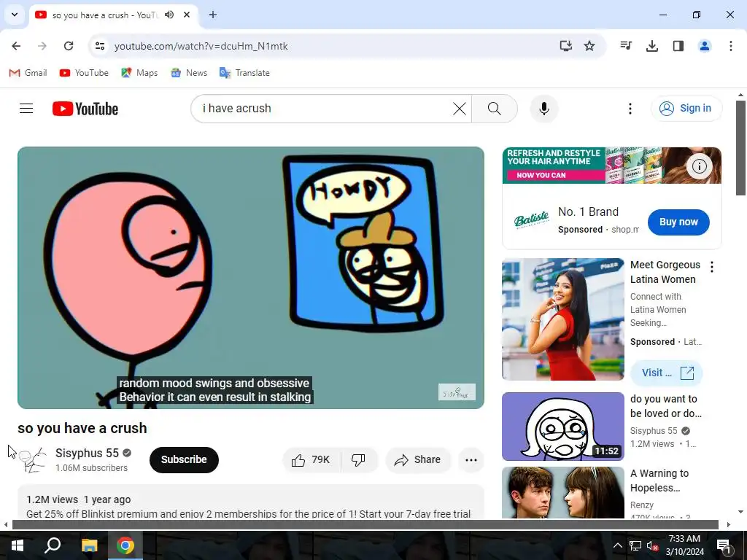The height and width of the screenshot is (560, 747).
Task: Reload the current page
Action: click(x=69, y=46)
